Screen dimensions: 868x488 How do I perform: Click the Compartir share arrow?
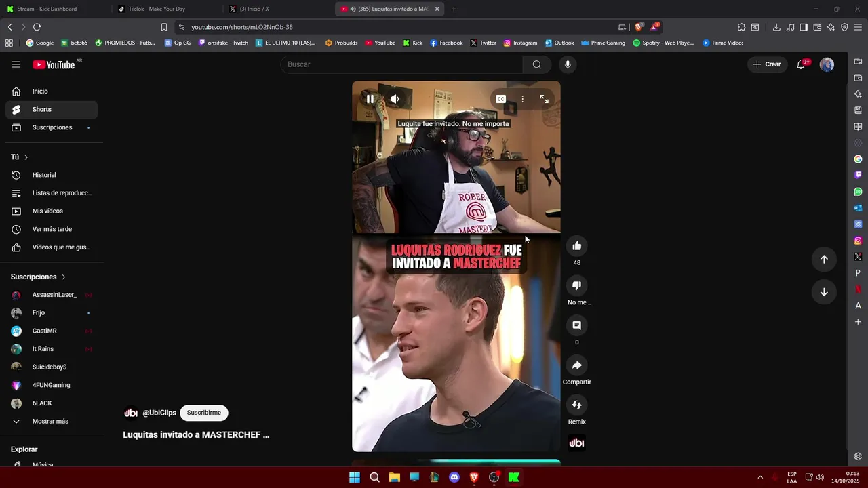coord(577,365)
